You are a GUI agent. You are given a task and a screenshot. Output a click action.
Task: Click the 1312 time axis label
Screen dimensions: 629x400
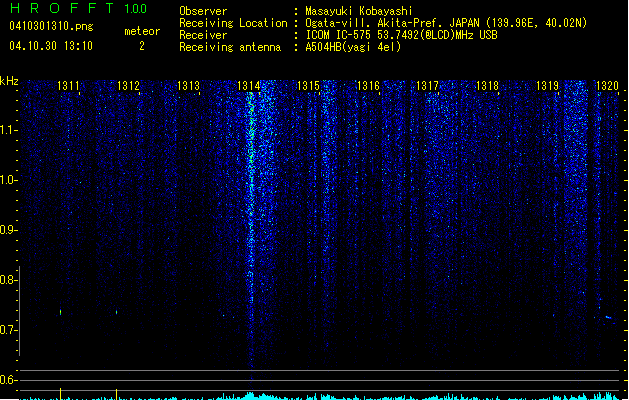click(128, 85)
